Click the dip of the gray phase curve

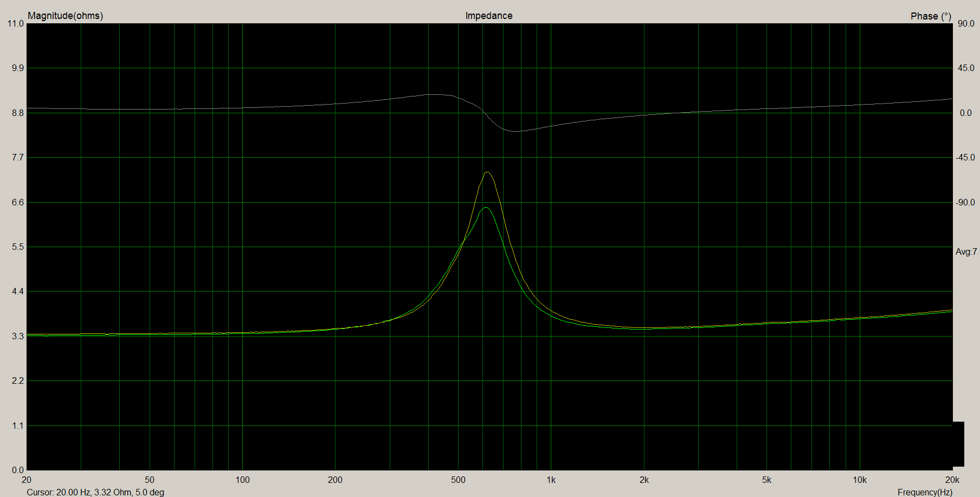pyautogui.click(x=516, y=131)
